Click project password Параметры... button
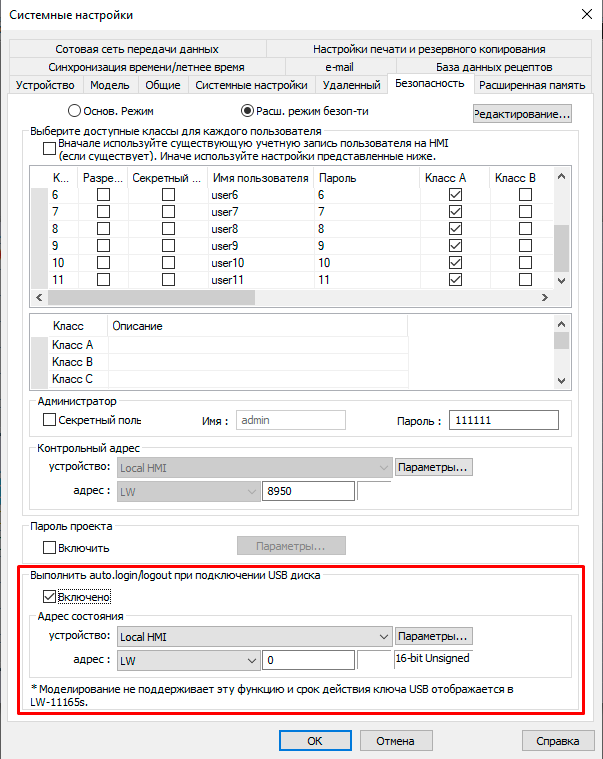This screenshot has height=759, width=603. pyautogui.click(x=291, y=546)
